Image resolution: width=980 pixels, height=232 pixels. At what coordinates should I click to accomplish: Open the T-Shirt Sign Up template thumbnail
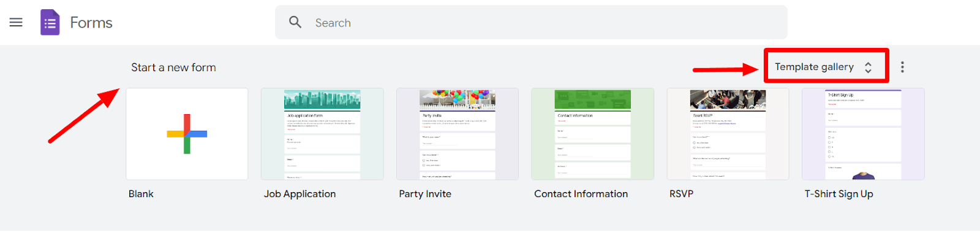pyautogui.click(x=863, y=134)
